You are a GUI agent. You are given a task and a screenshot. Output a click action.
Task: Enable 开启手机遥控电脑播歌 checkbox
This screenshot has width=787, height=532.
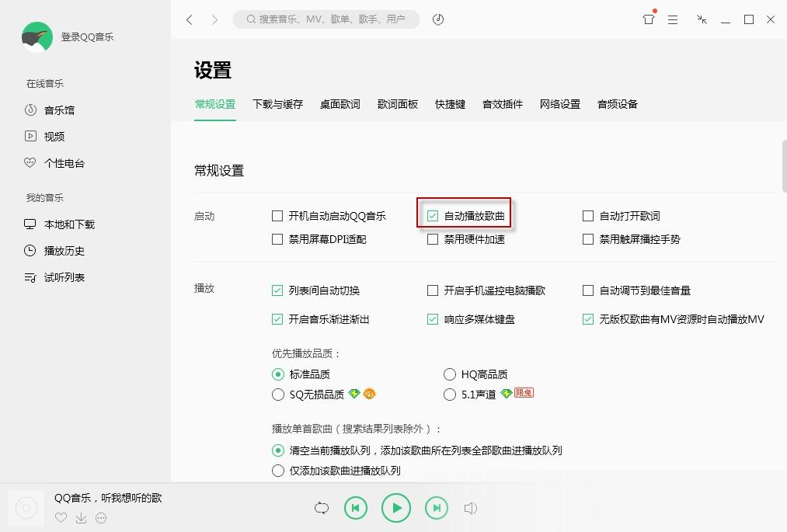tap(433, 290)
